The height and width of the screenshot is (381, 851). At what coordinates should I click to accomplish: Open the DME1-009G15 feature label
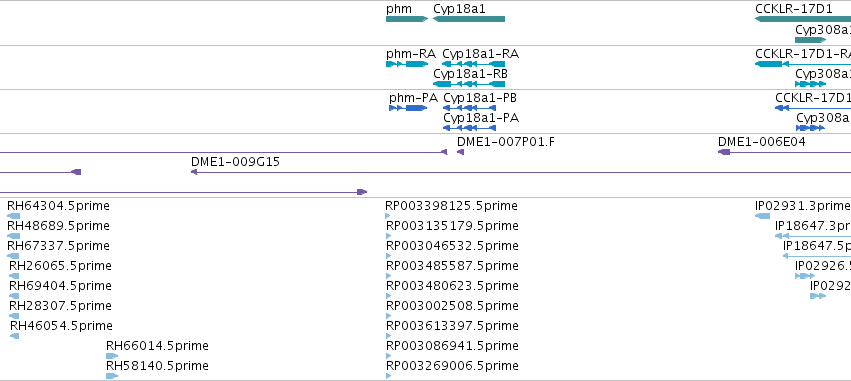pyautogui.click(x=236, y=162)
